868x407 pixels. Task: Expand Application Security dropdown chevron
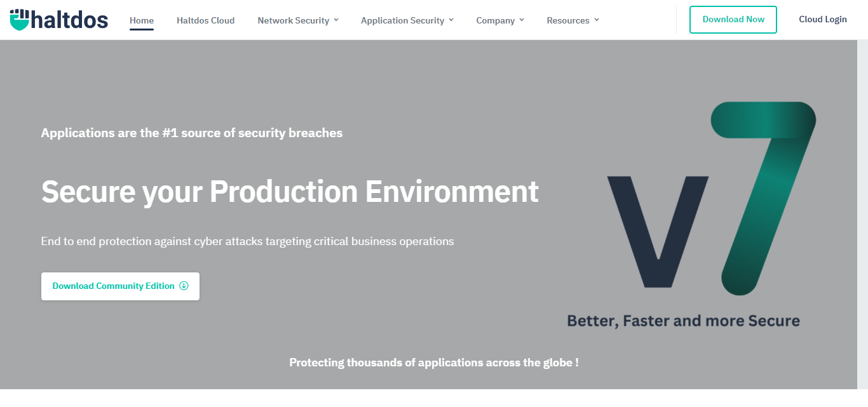[451, 20]
